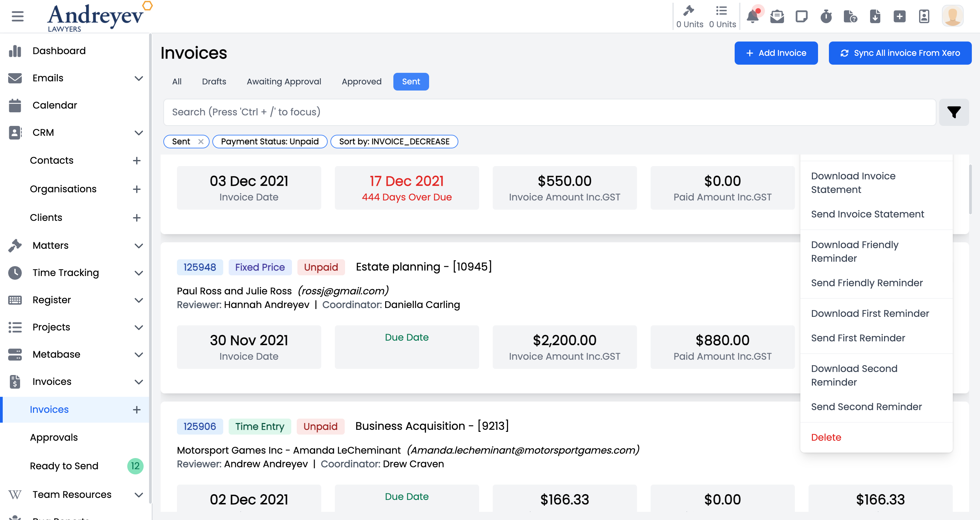Image resolution: width=980 pixels, height=520 pixels.
Task: Click the hamburger menu icon
Action: coord(17,16)
